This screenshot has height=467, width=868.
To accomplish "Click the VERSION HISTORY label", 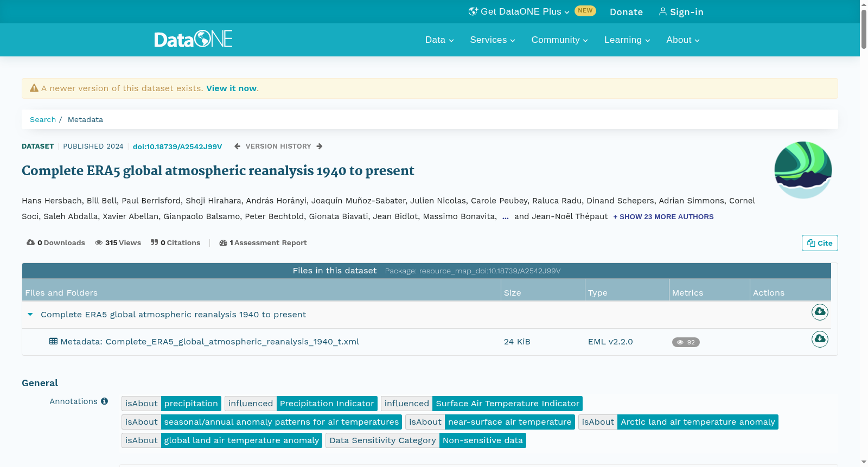I will [x=278, y=146].
